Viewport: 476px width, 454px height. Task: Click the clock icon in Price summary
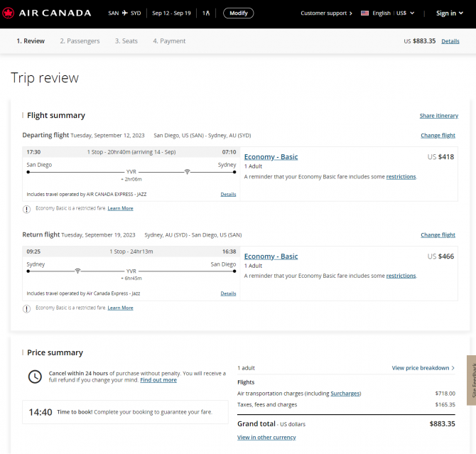tap(35, 377)
